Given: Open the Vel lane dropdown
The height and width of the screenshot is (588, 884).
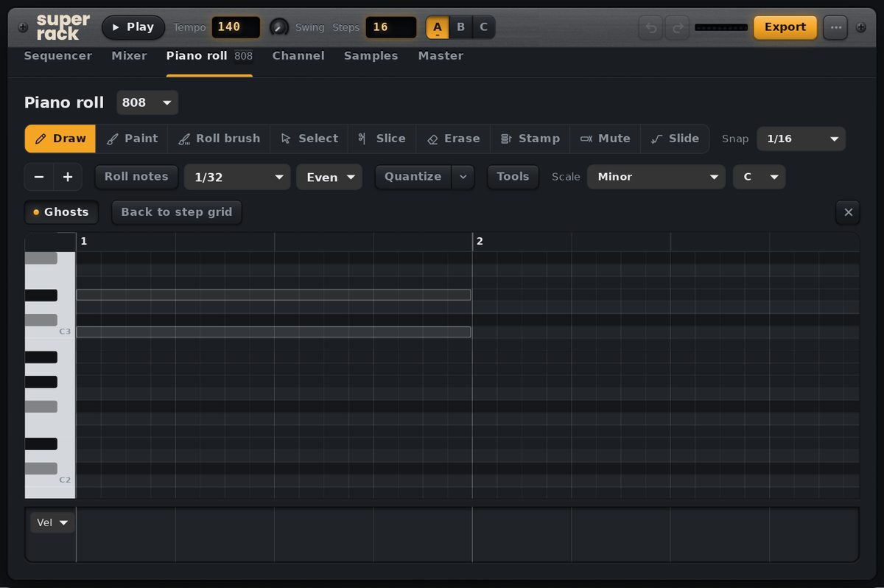Looking at the screenshot, I should click(52, 522).
